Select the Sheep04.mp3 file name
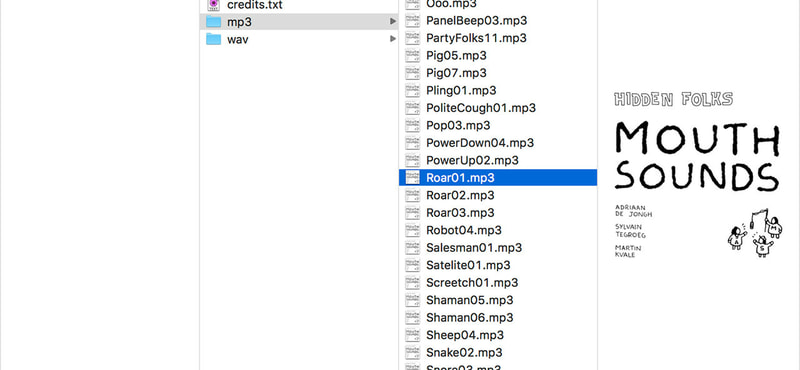 (465, 335)
